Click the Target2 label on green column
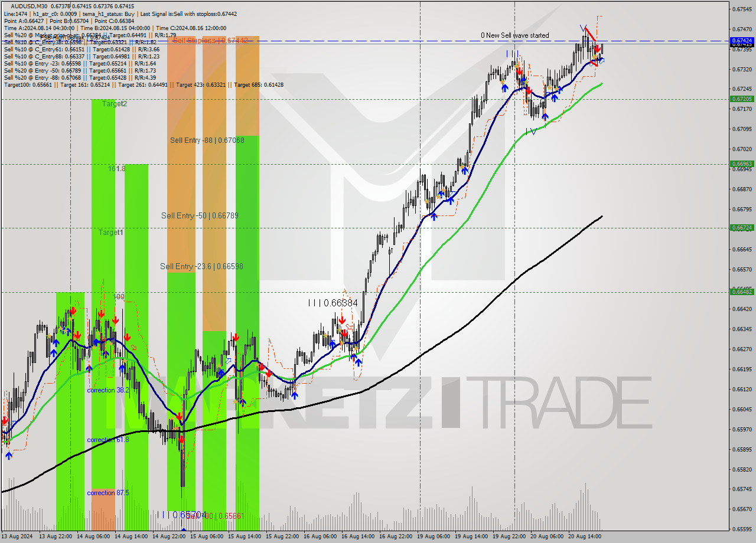This screenshot has height=543, width=756. click(x=114, y=104)
